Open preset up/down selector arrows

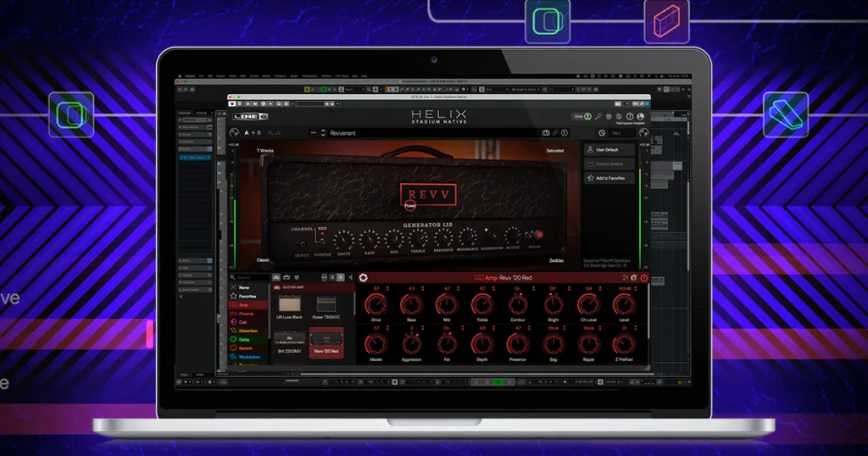pyautogui.click(x=323, y=133)
